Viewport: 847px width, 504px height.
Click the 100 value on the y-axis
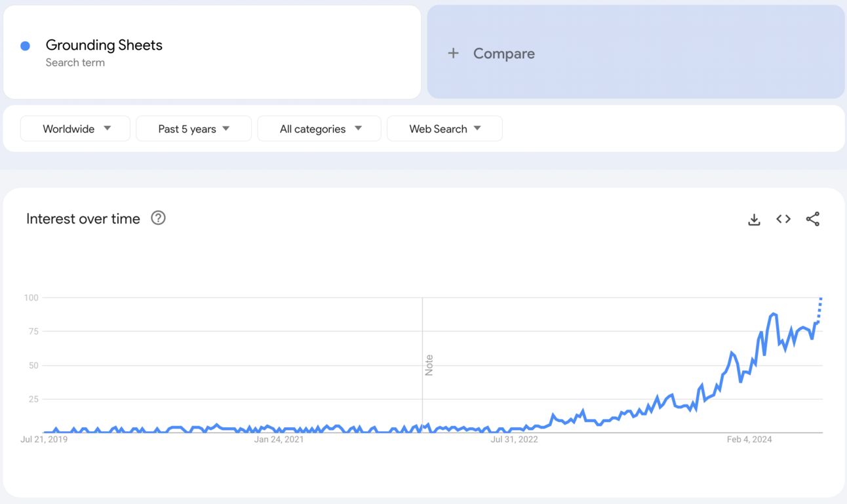(x=31, y=298)
